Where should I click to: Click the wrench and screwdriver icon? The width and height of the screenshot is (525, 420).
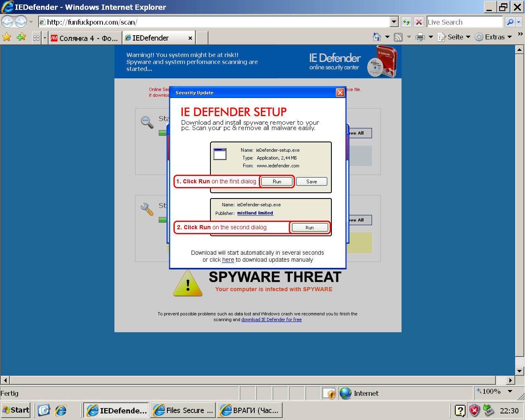pyautogui.click(x=147, y=209)
